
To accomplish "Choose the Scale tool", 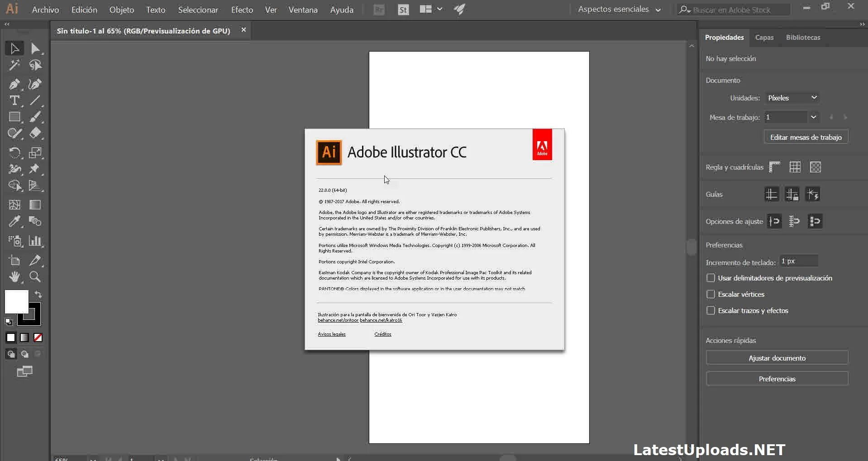I will point(35,153).
